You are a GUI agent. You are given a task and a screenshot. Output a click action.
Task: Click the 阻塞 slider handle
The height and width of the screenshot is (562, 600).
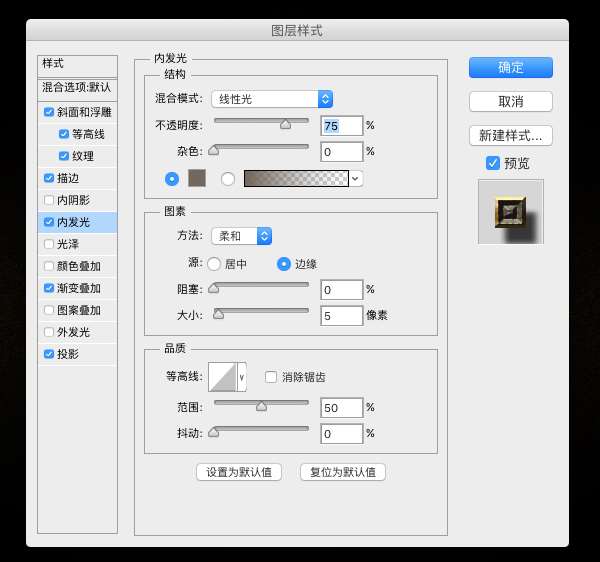point(214,288)
